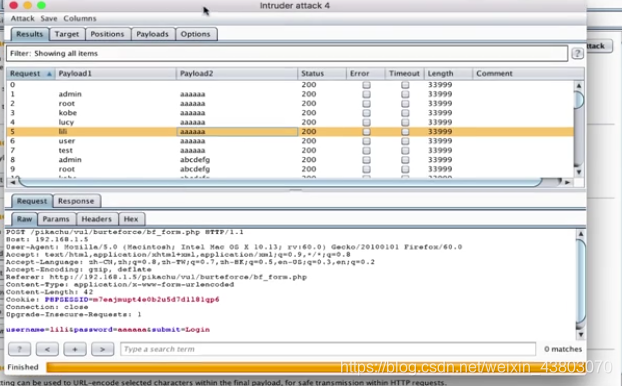Click the results horizontal scrollbar thumb

click(x=281, y=182)
